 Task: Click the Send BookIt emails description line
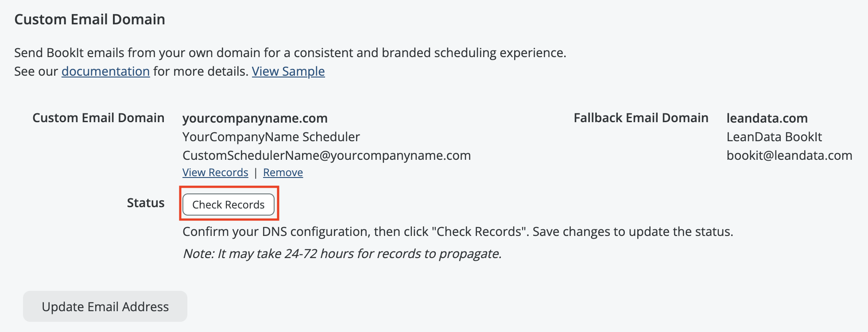tap(290, 53)
